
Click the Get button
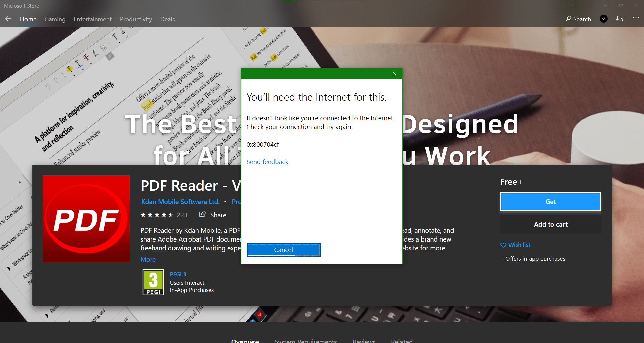click(551, 202)
